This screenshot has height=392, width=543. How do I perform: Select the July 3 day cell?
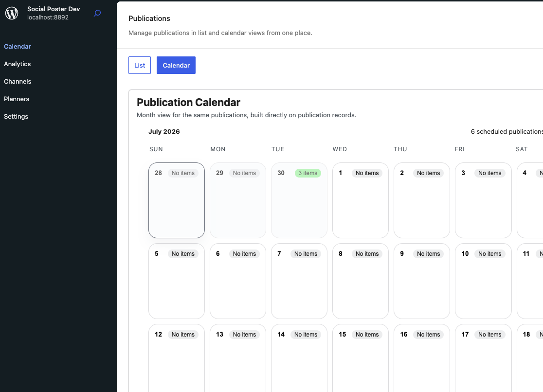tap(483, 200)
